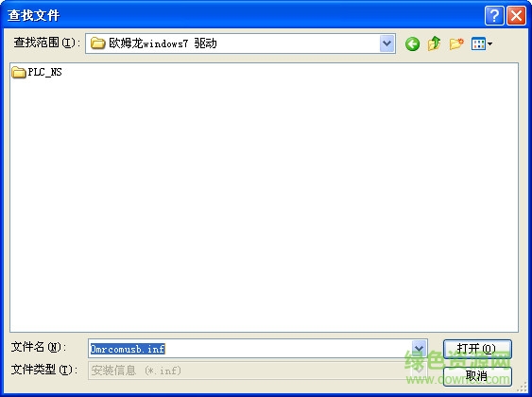Click the help question mark button
The width and height of the screenshot is (532, 397).
coord(494,15)
